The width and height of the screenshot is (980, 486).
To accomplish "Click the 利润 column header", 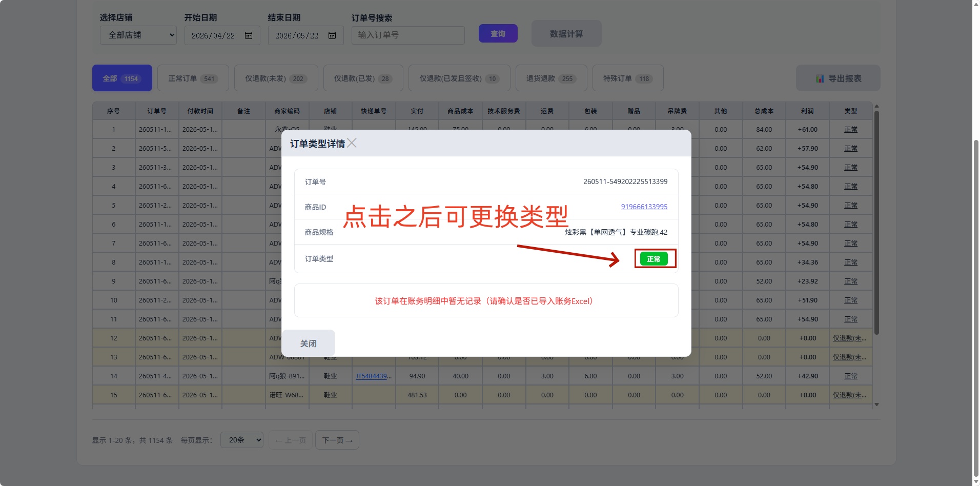I will click(807, 111).
